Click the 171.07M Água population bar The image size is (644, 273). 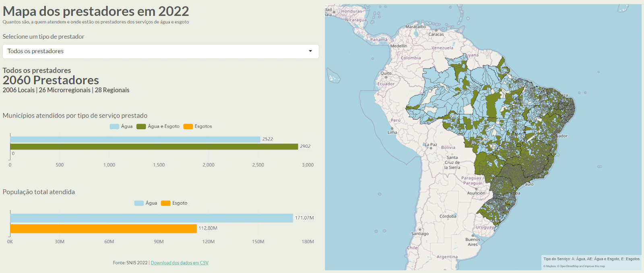click(151, 218)
